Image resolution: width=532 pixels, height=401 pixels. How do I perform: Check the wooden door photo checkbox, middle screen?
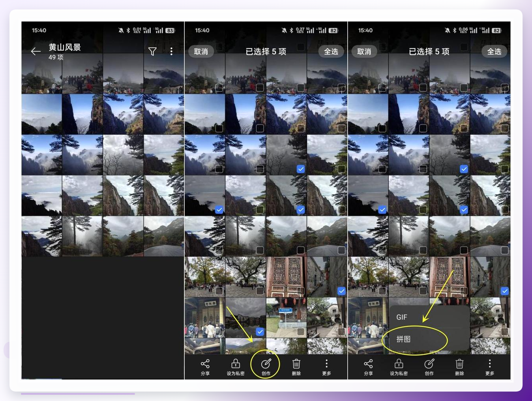[301, 291]
